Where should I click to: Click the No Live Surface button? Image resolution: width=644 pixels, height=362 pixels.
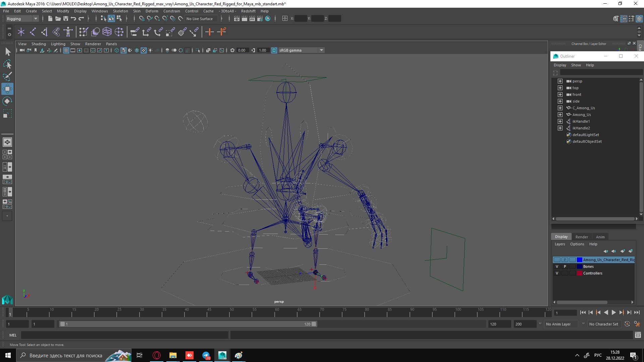coord(200,19)
